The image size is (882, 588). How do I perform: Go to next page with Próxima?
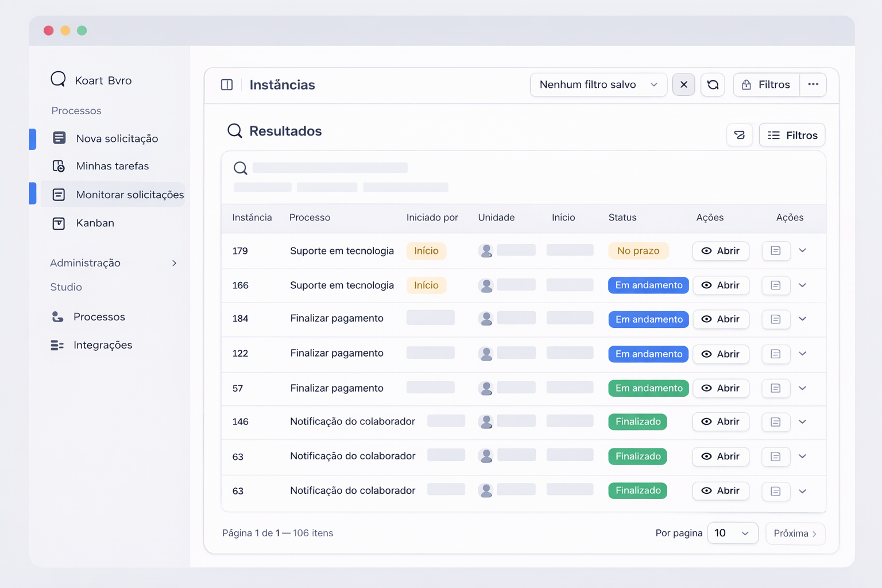pos(795,533)
